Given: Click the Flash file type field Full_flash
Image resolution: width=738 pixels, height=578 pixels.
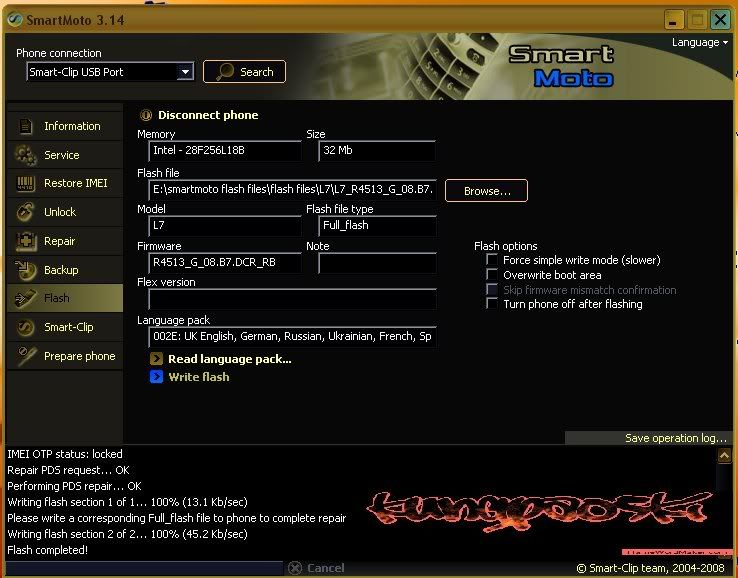Looking at the screenshot, I should click(x=377, y=225).
